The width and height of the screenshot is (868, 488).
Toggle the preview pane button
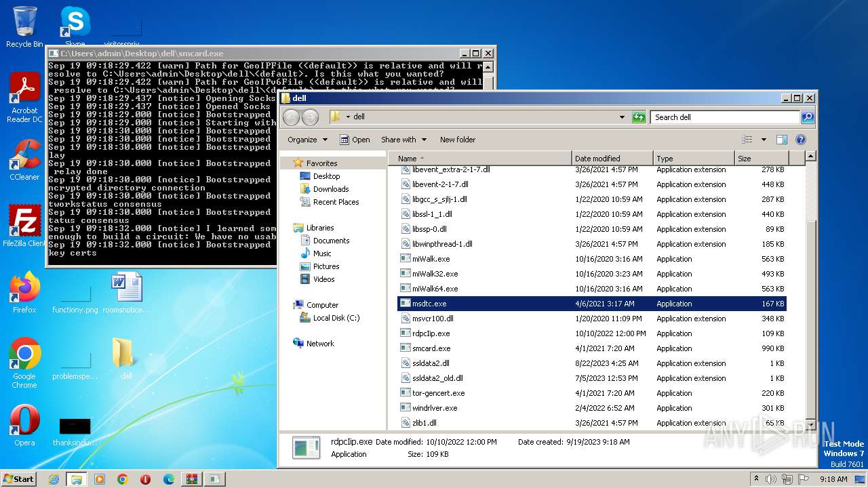pyautogui.click(x=782, y=140)
